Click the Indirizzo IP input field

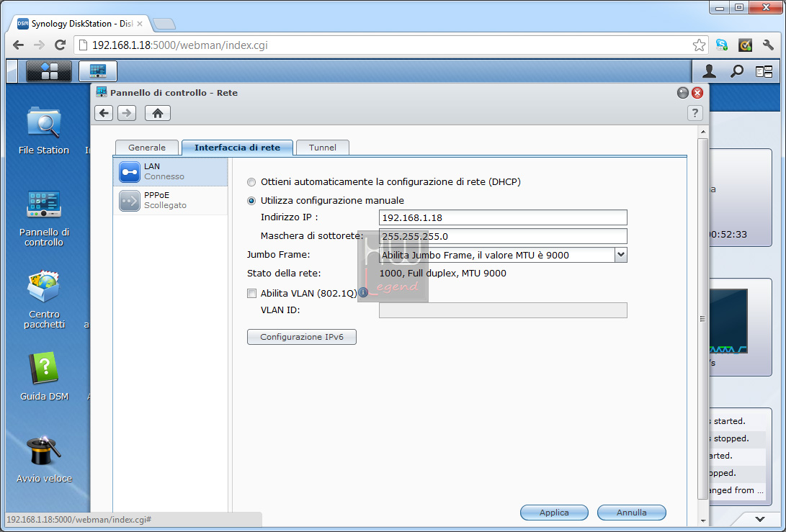pyautogui.click(x=503, y=217)
